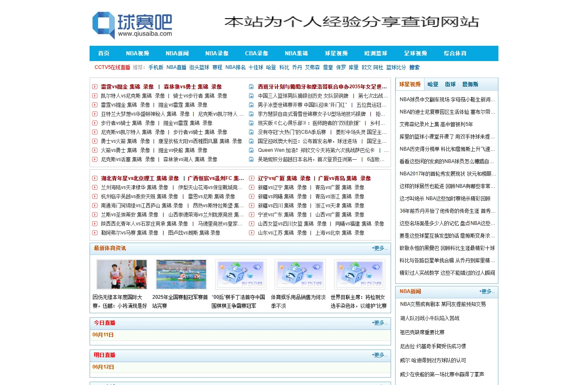Select the 06月12日 date row
588x385 pixels.
click(240, 367)
